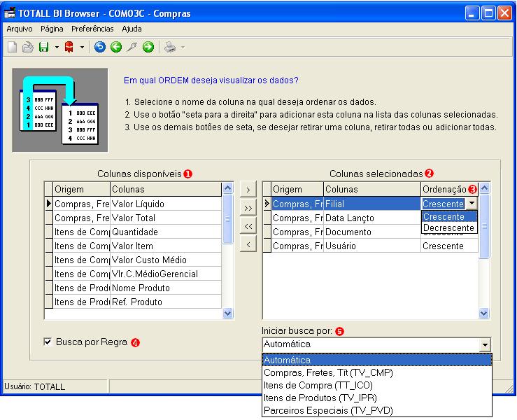Click the sorting illustration image
Image resolution: width=517 pixels, height=420 pixels.
click(60, 110)
